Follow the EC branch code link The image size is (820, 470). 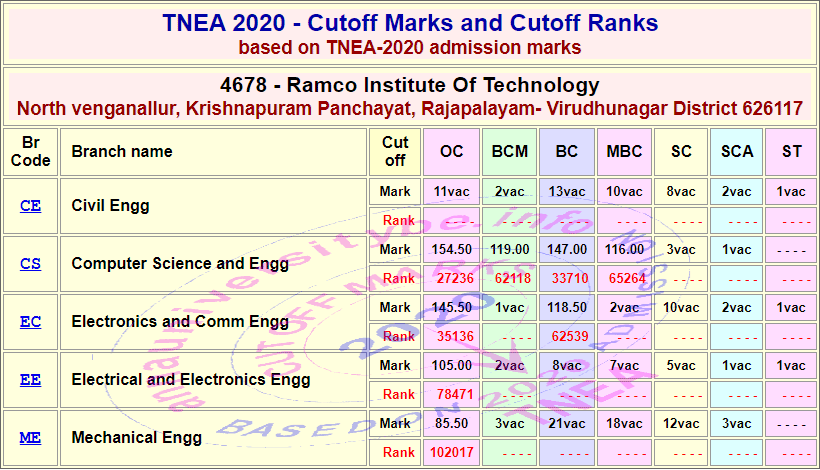coord(30,322)
